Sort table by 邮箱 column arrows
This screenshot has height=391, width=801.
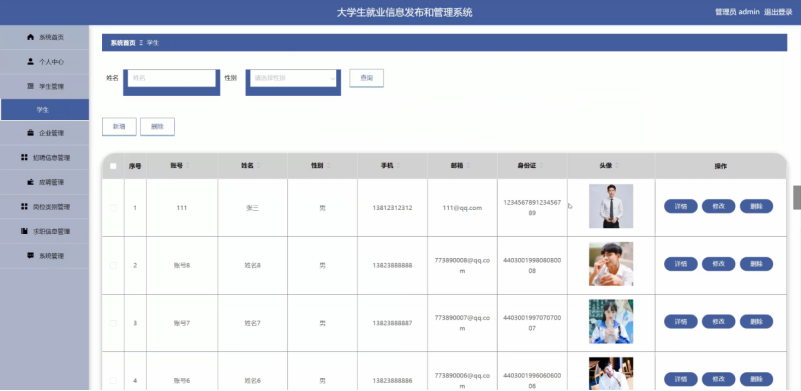coord(468,166)
